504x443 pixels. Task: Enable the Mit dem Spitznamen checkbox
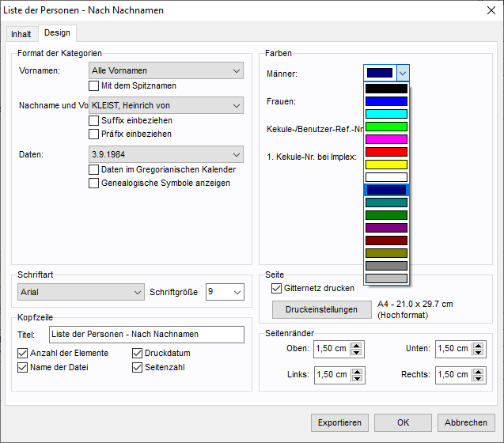[x=94, y=85]
